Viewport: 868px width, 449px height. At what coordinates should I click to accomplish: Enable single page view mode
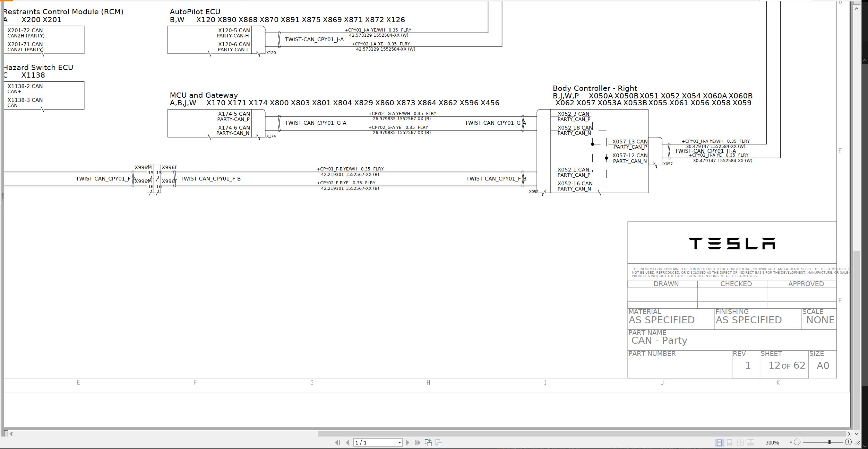click(719, 442)
